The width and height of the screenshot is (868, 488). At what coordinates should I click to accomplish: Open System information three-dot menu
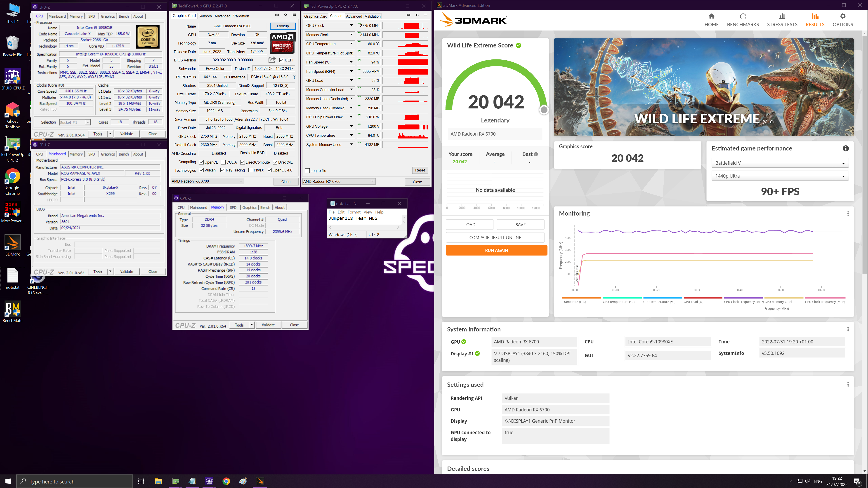point(848,329)
